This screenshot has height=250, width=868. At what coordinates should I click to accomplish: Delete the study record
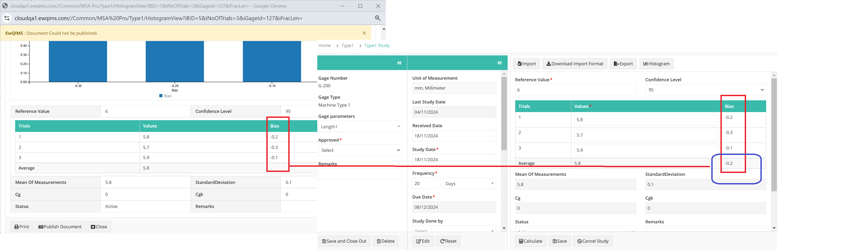[385, 241]
